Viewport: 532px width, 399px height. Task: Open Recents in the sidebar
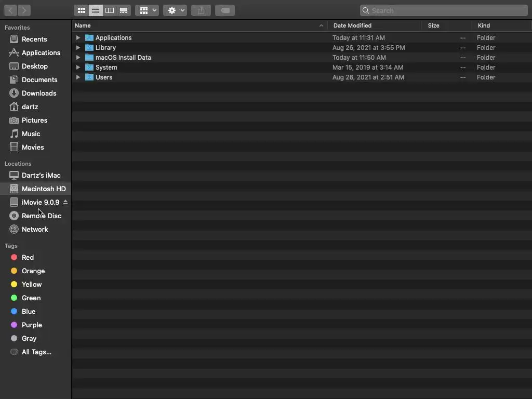(x=35, y=39)
